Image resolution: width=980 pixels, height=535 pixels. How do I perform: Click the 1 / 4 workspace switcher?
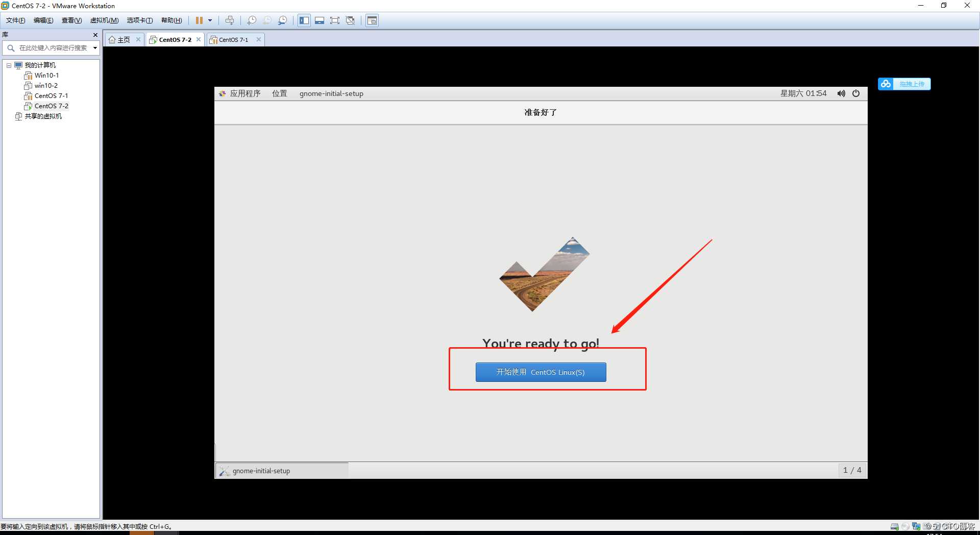[x=852, y=470]
